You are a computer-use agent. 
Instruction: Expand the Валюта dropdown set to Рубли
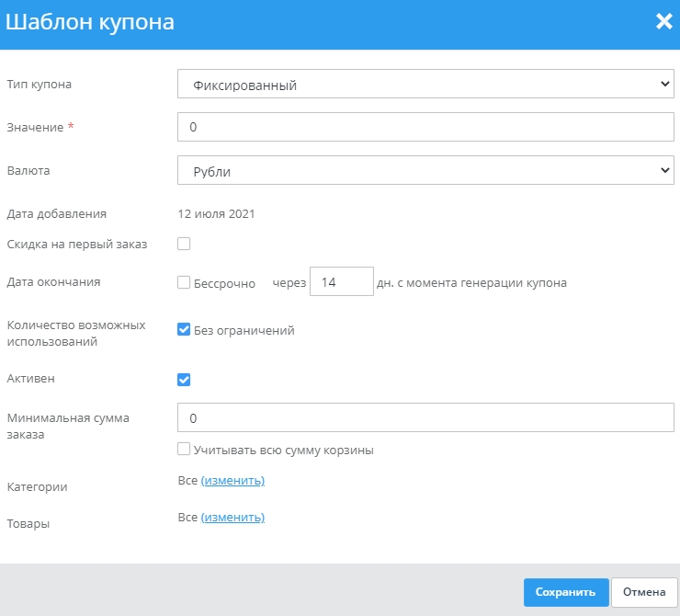[x=425, y=170]
